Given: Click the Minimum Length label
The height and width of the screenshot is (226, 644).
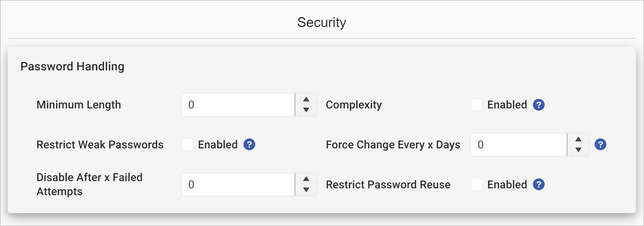Looking at the screenshot, I should (x=78, y=105).
